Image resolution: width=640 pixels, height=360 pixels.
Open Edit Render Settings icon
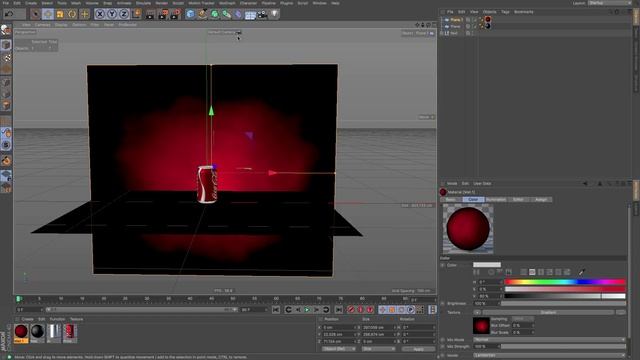pos(176,15)
